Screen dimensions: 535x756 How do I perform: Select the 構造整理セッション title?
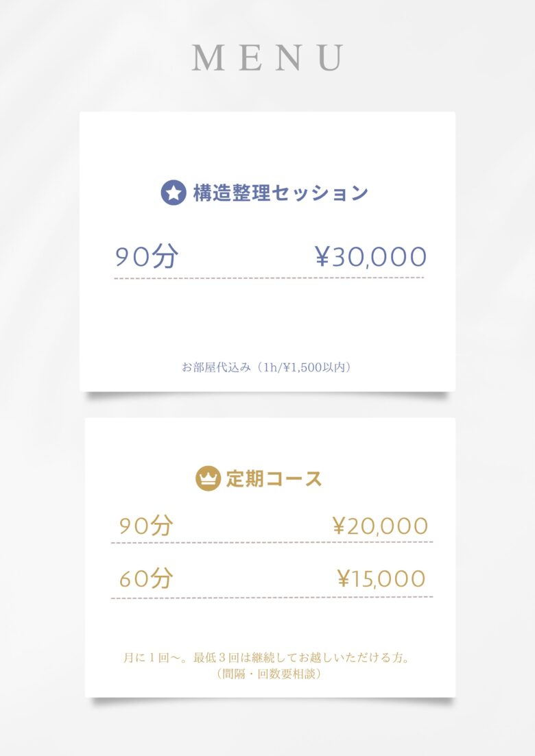(x=281, y=193)
